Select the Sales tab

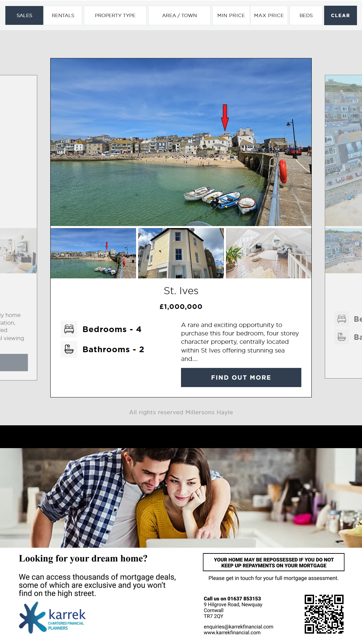(24, 15)
